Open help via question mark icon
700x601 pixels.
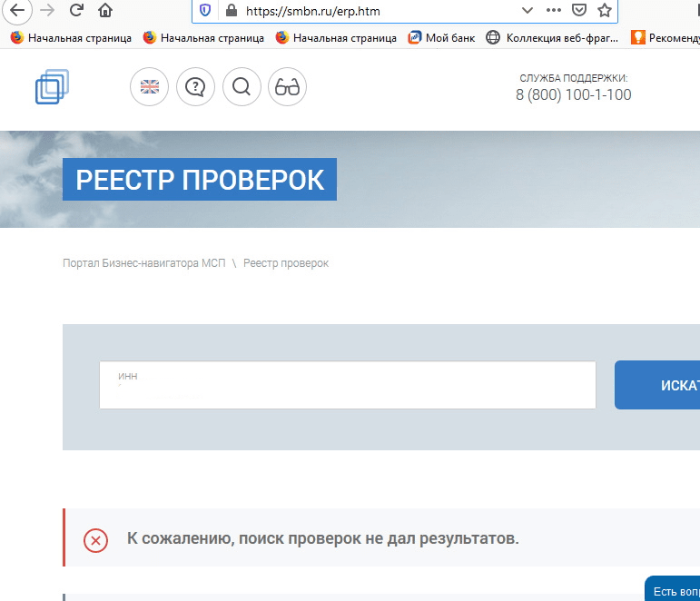195,86
